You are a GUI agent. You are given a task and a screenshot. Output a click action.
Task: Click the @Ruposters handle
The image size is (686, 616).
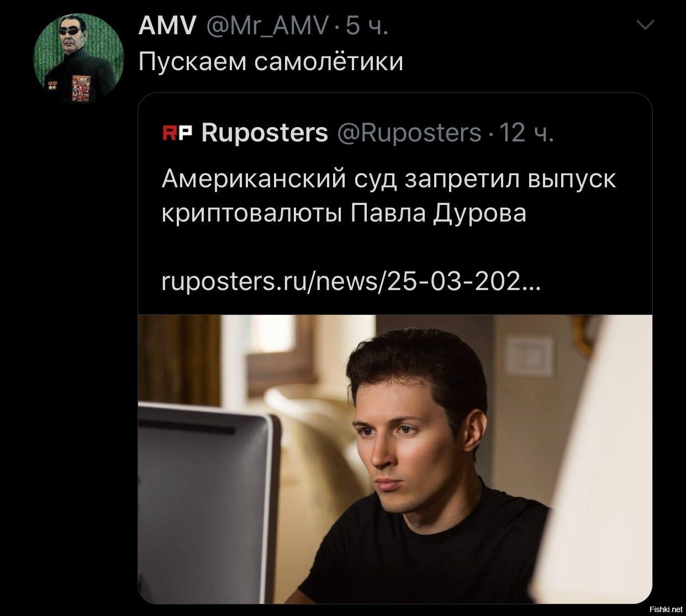click(x=409, y=133)
